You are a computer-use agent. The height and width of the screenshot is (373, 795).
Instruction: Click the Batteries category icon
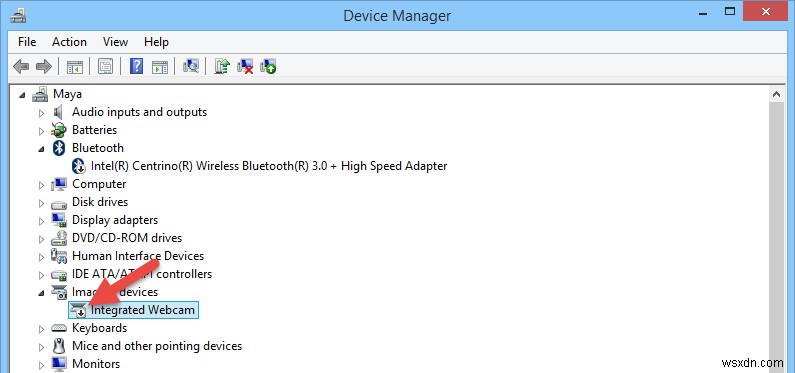click(x=59, y=130)
